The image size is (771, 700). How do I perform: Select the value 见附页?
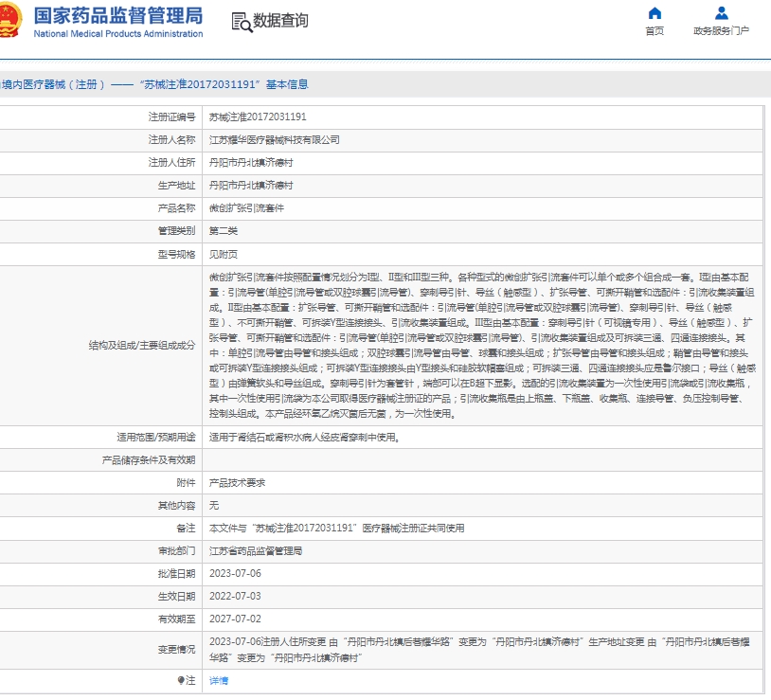click(x=224, y=254)
